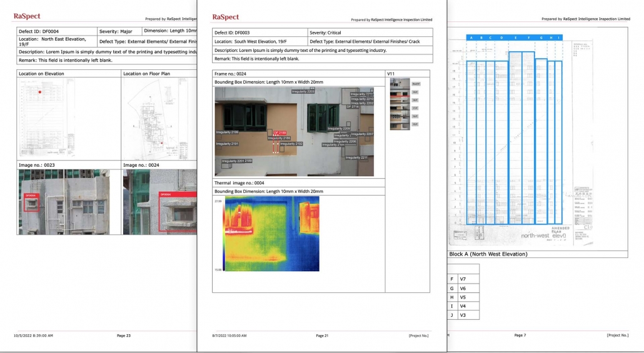Click the 'Irregularity 2209' annotation label
Screen dimensions: 644x353
[x=339, y=129]
